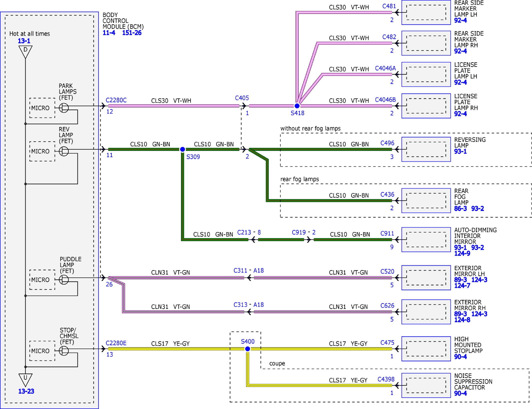Click the Rear Fog Lamp component box
The height and width of the screenshot is (409, 532).
(x=426, y=201)
